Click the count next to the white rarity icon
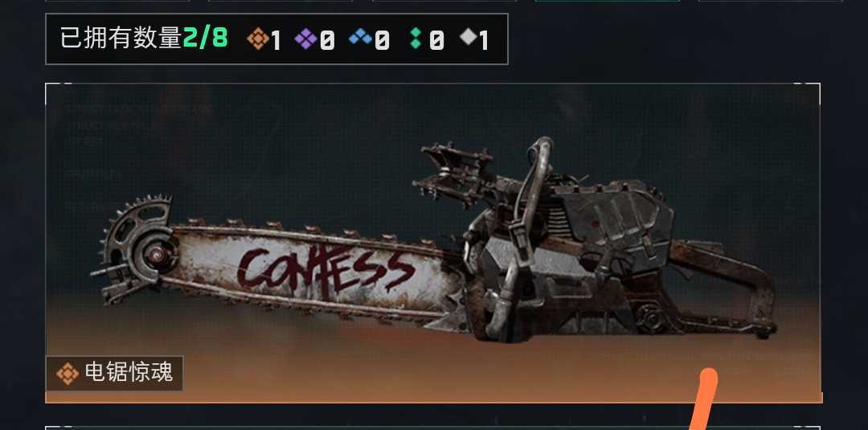Screen dimensions: 868x430 [484, 40]
